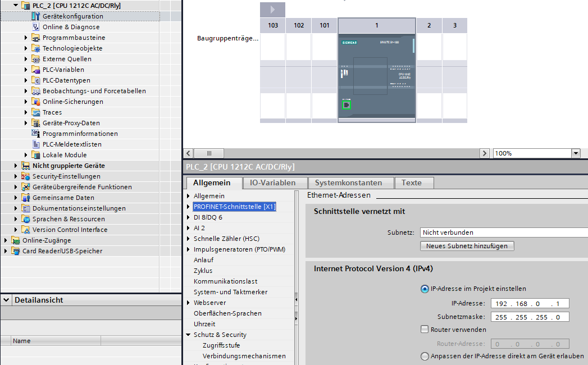The height and width of the screenshot is (365, 588).
Task: Enable the Router verwenden checkbox
Action: (425, 330)
